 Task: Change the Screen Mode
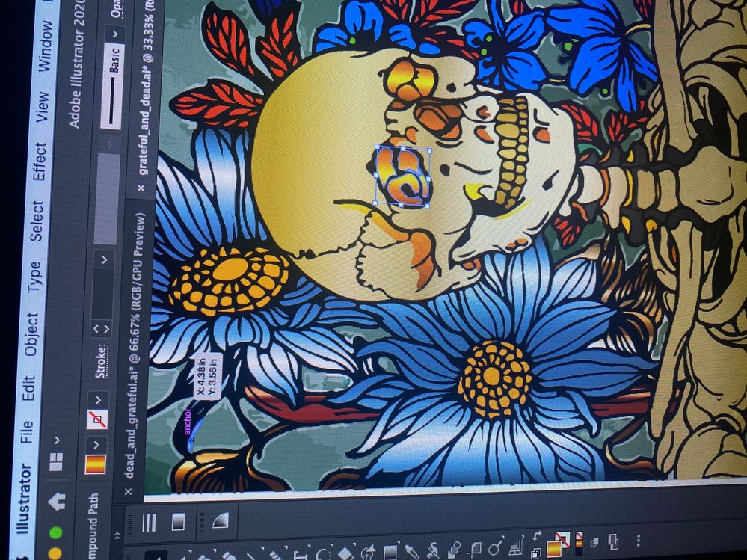(614, 541)
